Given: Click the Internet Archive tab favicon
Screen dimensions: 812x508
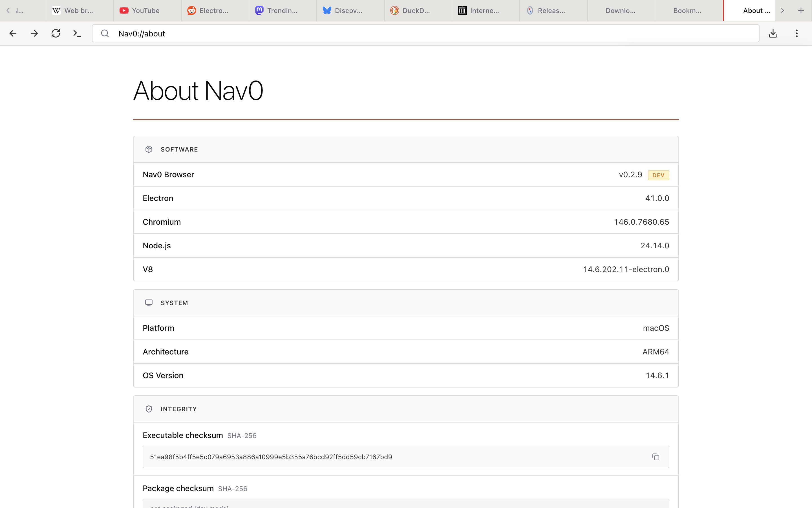Looking at the screenshot, I should pos(462,10).
